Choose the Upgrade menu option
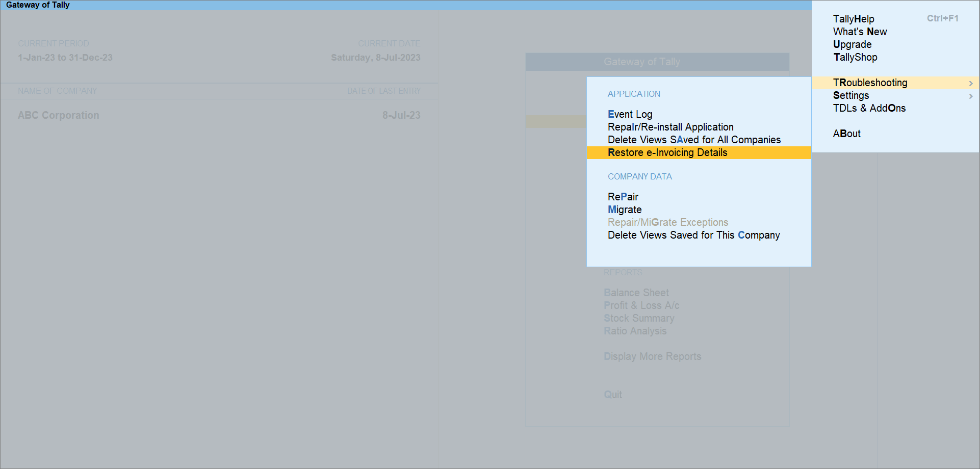The height and width of the screenshot is (469, 980). pyautogui.click(x=852, y=44)
